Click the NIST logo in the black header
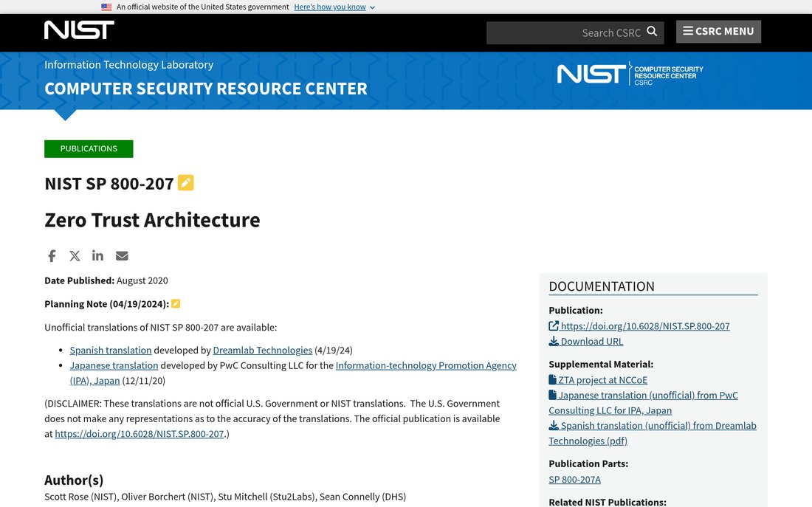812x507 pixels. pos(79,30)
